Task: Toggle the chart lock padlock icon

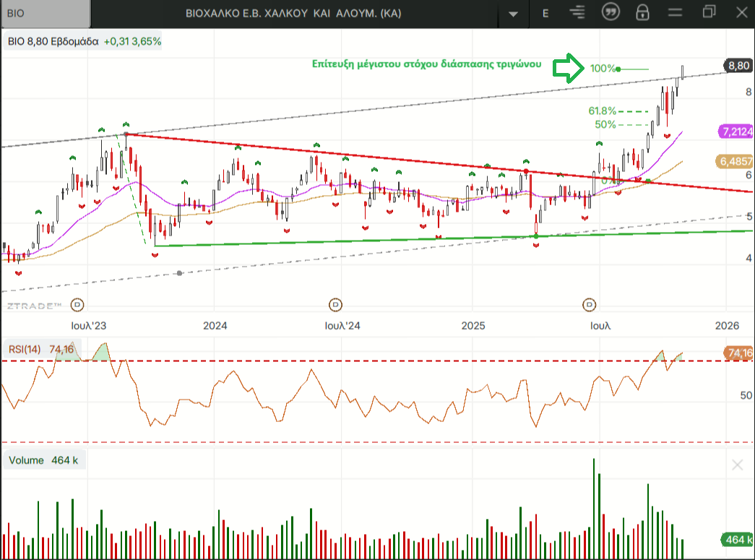Action: [642, 13]
